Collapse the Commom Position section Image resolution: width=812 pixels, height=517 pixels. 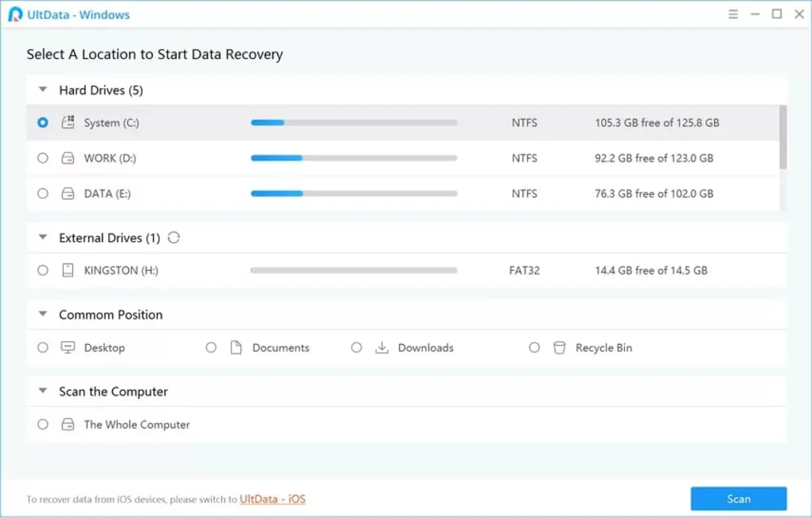[43, 315]
